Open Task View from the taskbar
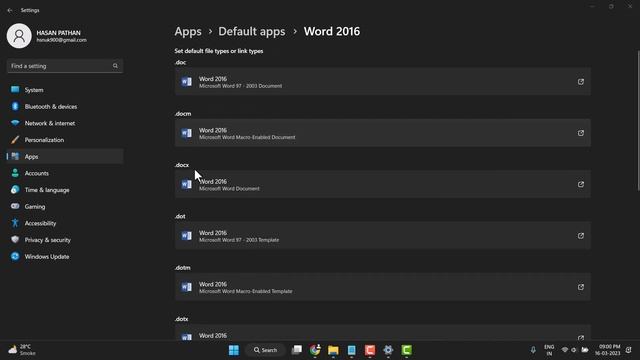This screenshot has width=640, height=360. [297, 350]
